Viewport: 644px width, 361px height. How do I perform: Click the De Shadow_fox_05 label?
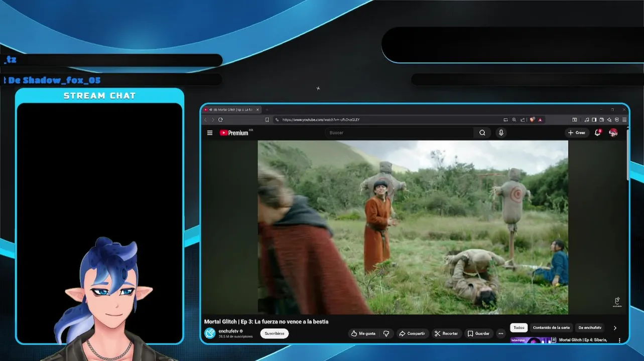54,80
